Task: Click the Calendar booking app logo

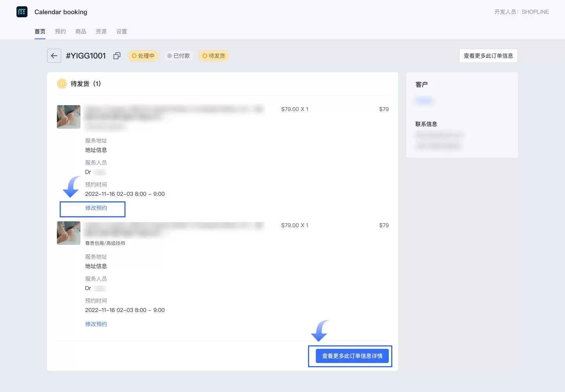Action: 22,12
